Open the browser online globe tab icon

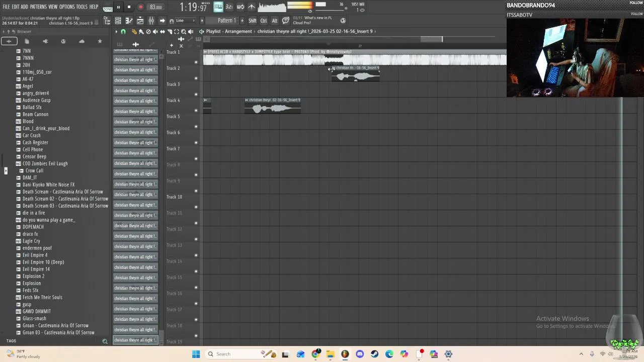point(63,41)
